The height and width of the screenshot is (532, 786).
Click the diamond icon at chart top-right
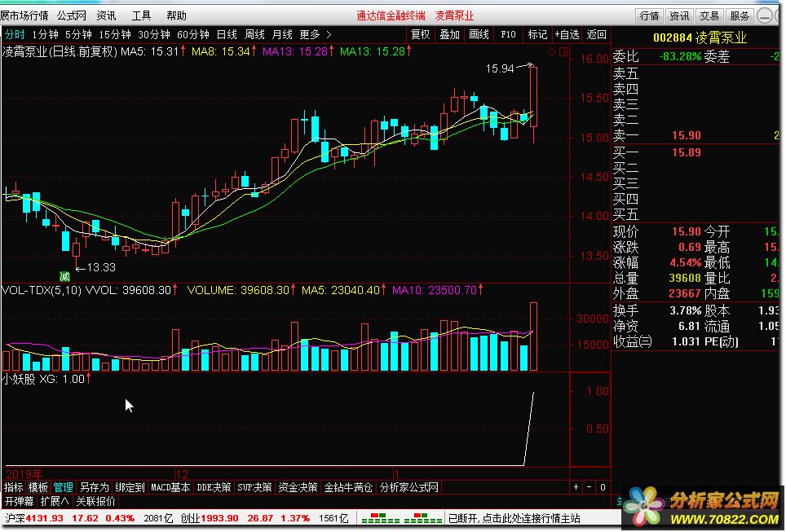coord(552,51)
